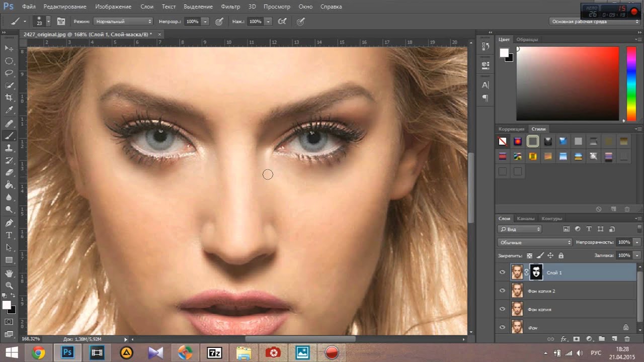Select the Type (T) tool

coord(9,235)
